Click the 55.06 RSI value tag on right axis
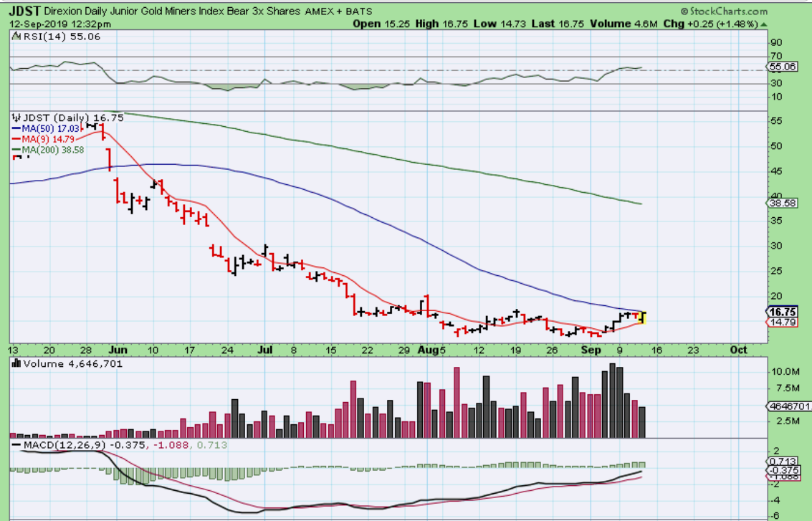Image resolution: width=812 pixels, height=521 pixels. click(x=781, y=67)
